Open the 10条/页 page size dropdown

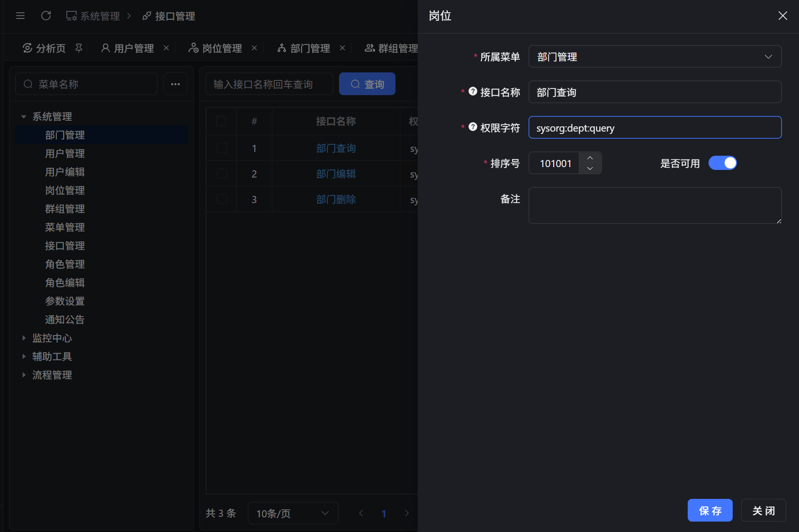click(293, 513)
